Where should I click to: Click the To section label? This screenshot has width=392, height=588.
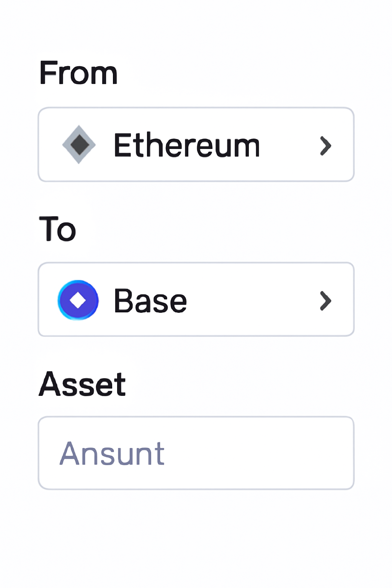[57, 229]
